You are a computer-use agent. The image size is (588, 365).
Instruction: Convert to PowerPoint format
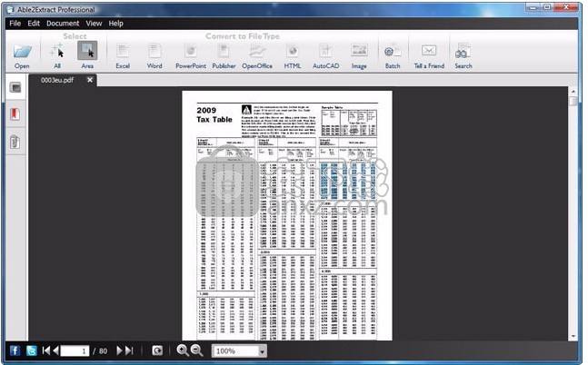point(191,55)
